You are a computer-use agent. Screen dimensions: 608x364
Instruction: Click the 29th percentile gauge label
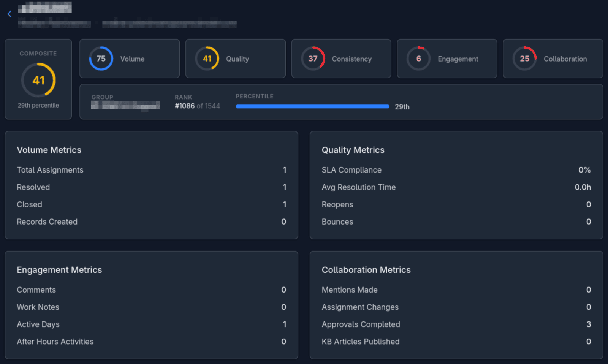tap(38, 105)
